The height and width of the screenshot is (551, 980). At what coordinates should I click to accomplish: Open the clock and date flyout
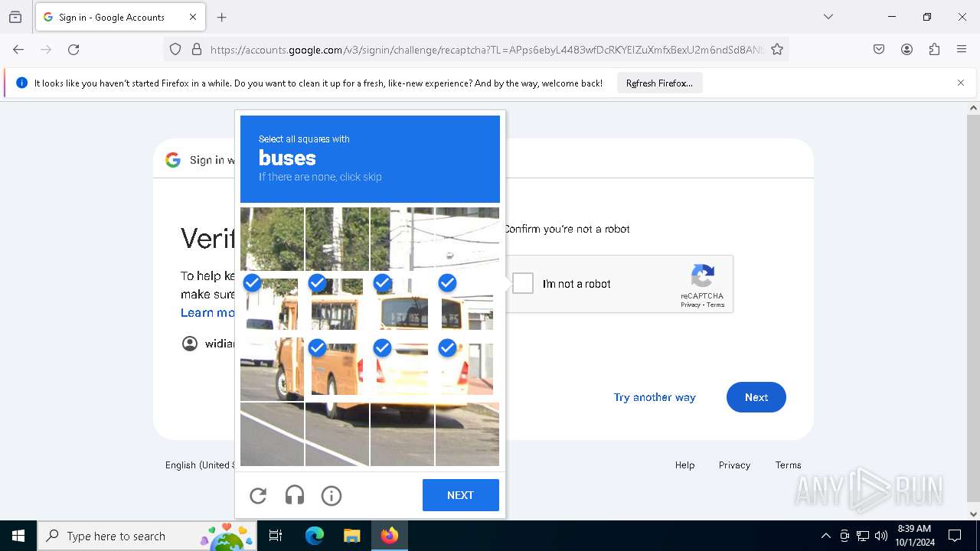click(915, 536)
